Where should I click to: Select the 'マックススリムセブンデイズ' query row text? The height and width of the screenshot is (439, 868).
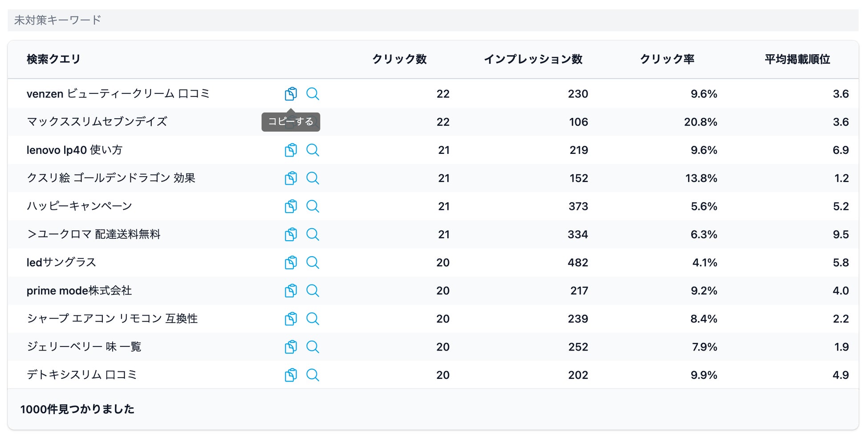tap(97, 122)
